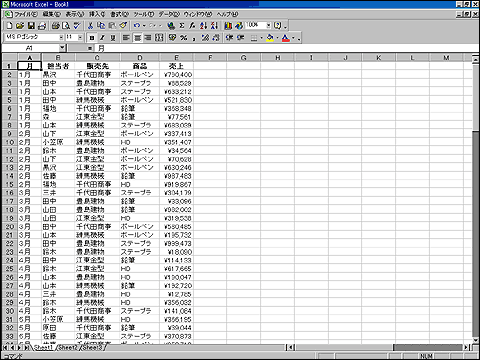Click the New workbook icon
Viewport: 480px width, 360px height.
pyautogui.click(x=9, y=26)
